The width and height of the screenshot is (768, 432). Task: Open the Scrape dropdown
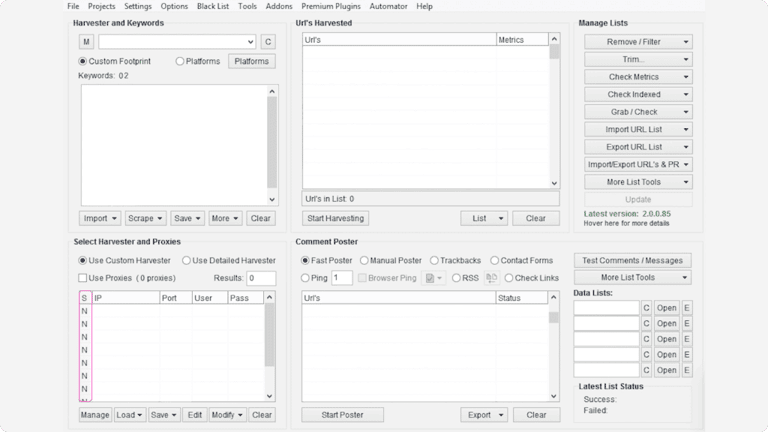click(x=145, y=218)
